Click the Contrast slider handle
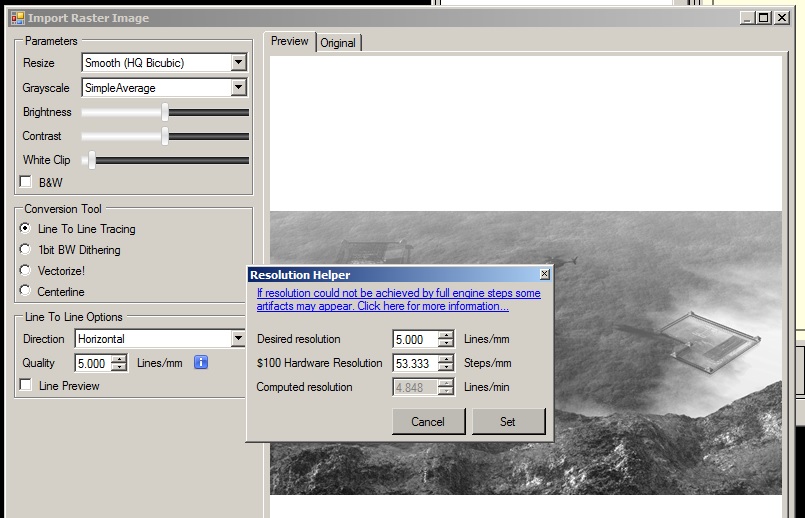This screenshot has height=518, width=805. [165, 136]
